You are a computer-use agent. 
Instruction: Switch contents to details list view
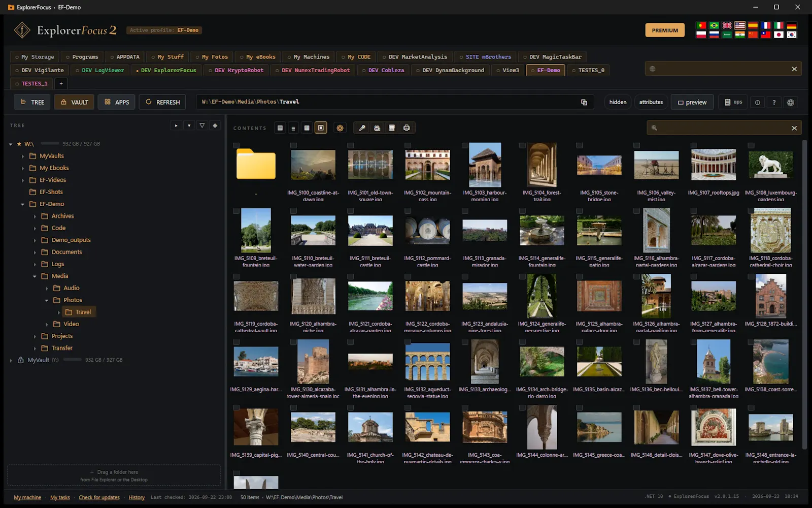click(280, 128)
